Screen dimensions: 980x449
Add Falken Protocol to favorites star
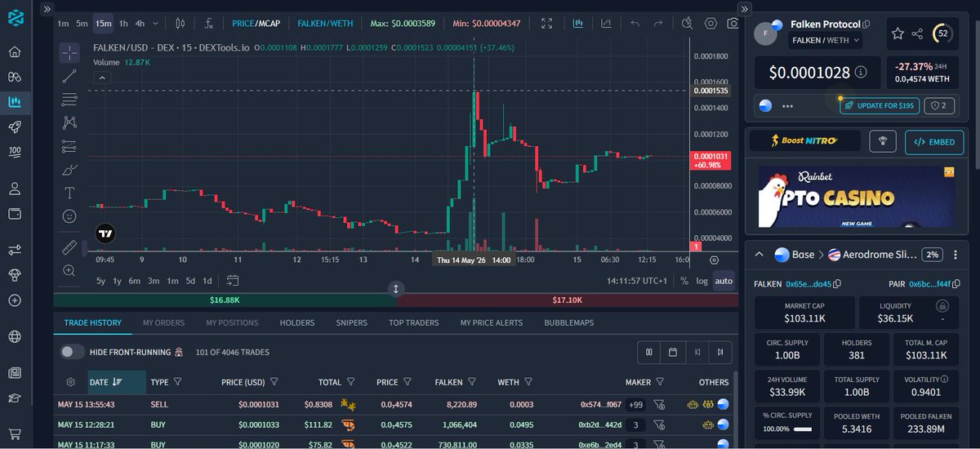click(x=898, y=33)
